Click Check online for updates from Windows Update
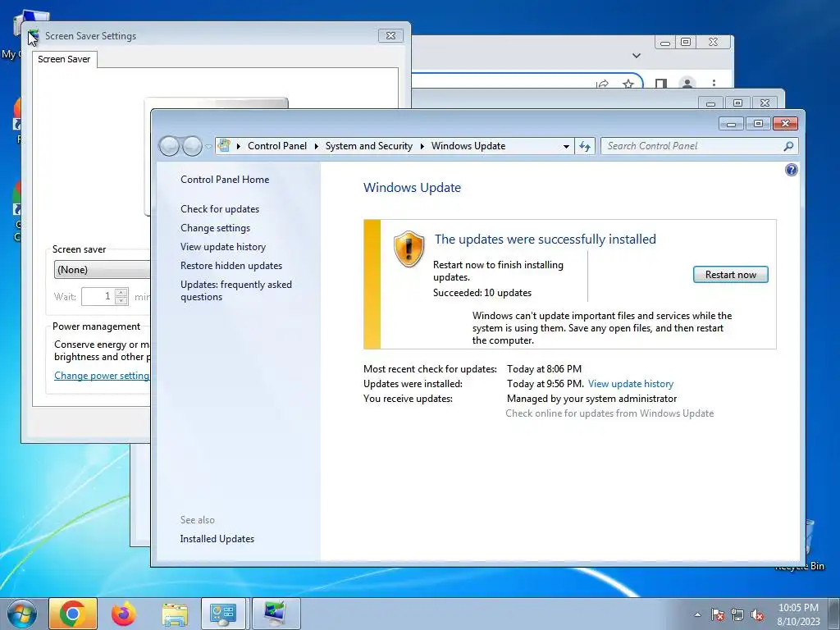Viewport: 840px width, 630px height. click(x=609, y=413)
